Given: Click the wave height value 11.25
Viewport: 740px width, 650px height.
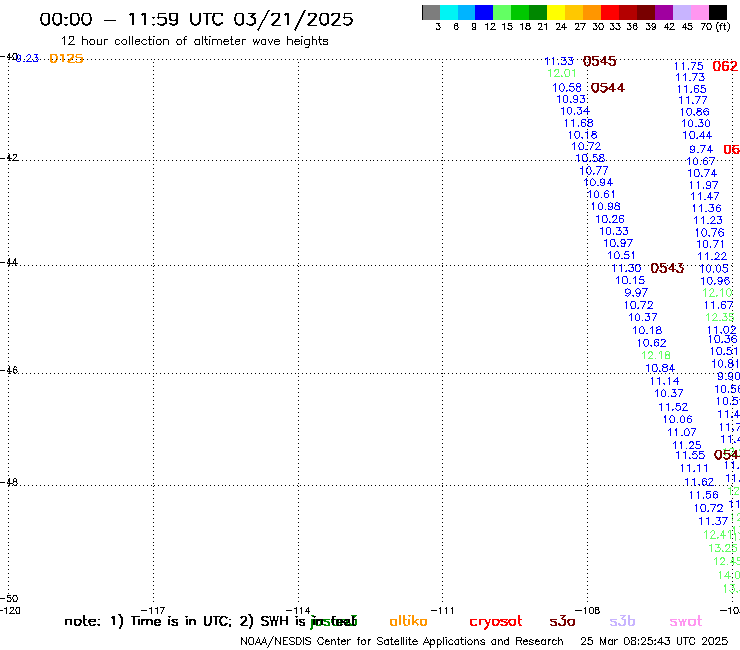Looking at the screenshot, I should (687, 445).
